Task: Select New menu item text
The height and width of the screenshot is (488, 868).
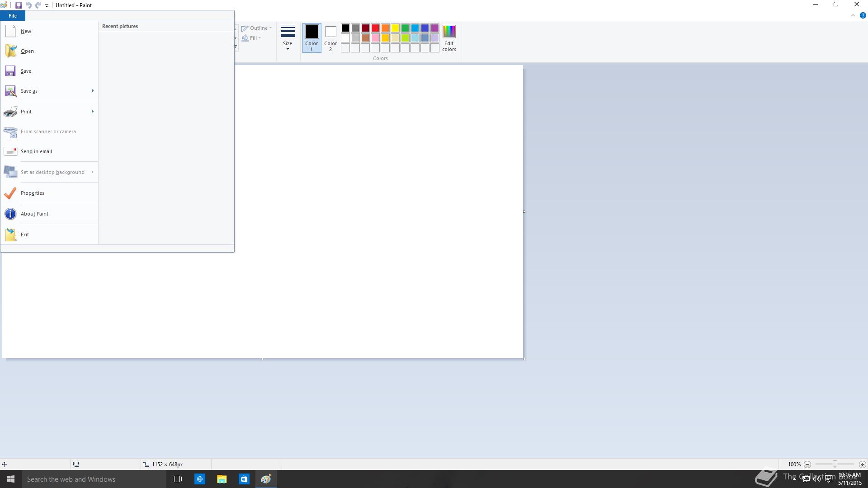Action: pyautogui.click(x=26, y=31)
